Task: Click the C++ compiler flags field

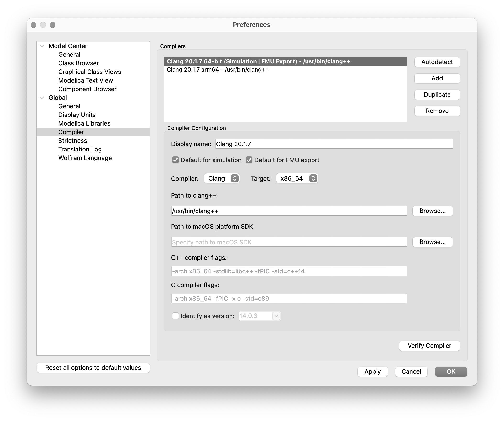Action: pyautogui.click(x=289, y=271)
